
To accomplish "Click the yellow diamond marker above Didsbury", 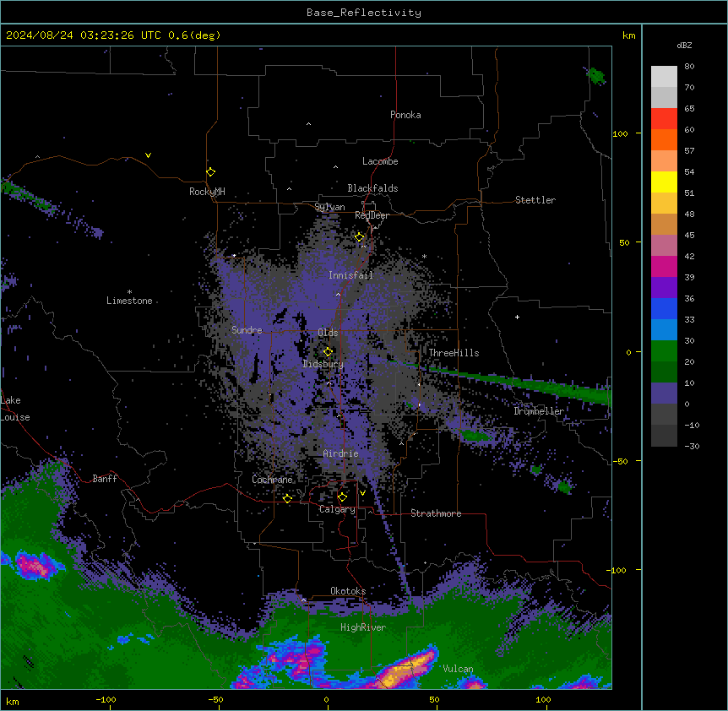I will [328, 351].
